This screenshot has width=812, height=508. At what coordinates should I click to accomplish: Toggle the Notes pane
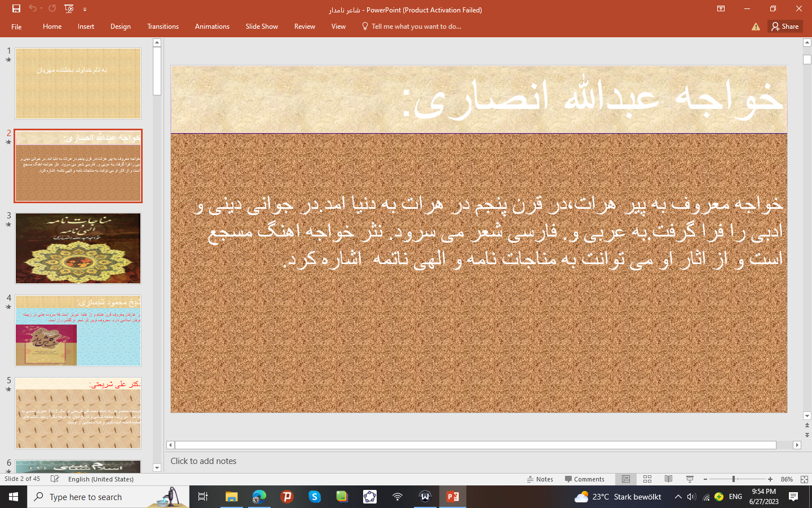540,479
